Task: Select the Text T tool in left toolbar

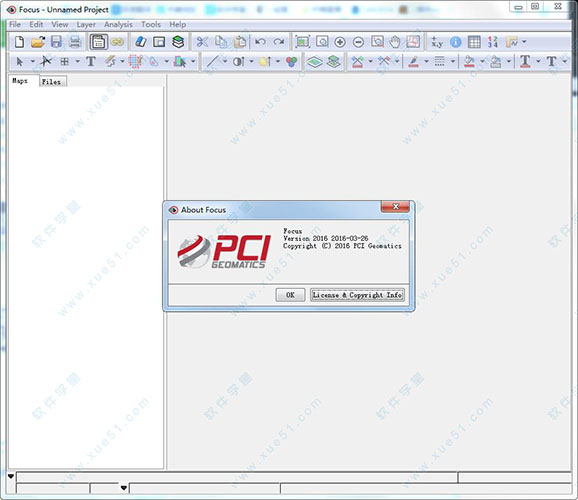Action: [91, 61]
